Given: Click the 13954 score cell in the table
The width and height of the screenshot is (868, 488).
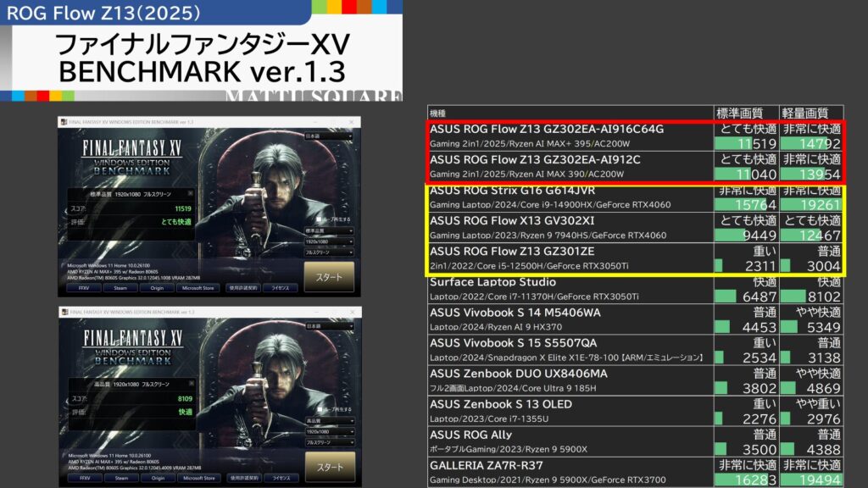Looking at the screenshot, I should (x=811, y=175).
